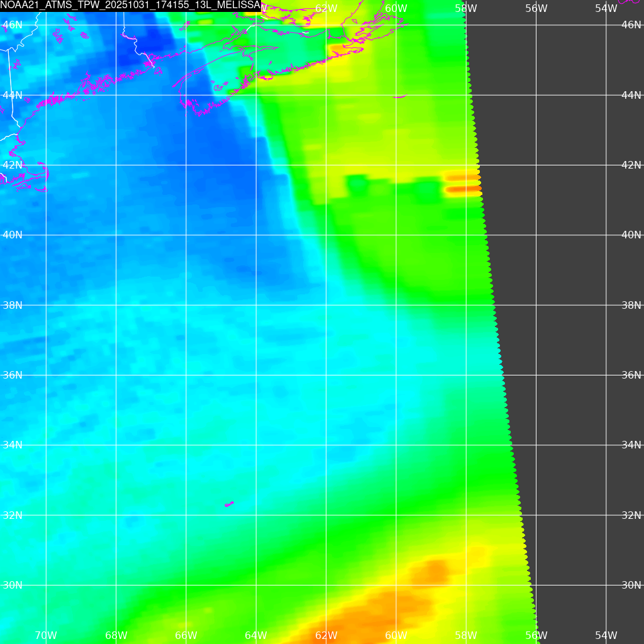Click the 36N and 66W gridline intersection
The height and width of the screenshot is (644, 644).
point(186,375)
